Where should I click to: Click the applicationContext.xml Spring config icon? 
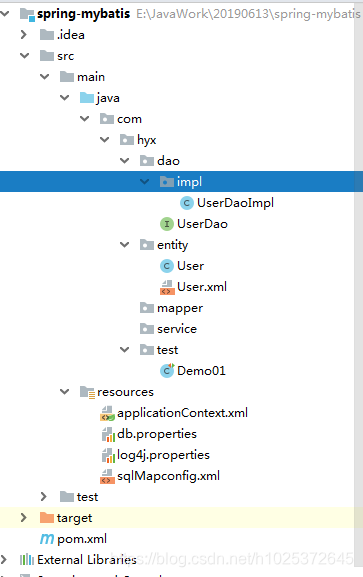click(108, 413)
